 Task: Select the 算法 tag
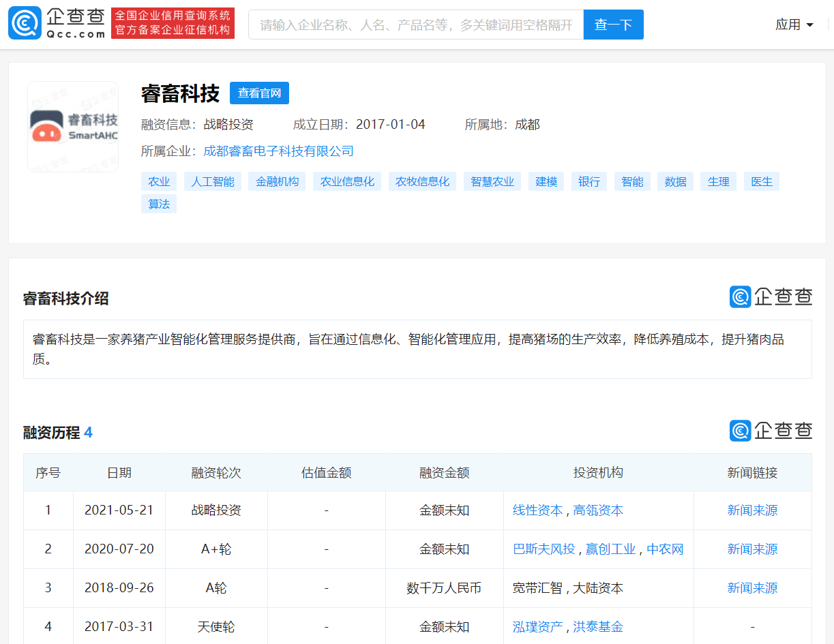click(x=159, y=204)
